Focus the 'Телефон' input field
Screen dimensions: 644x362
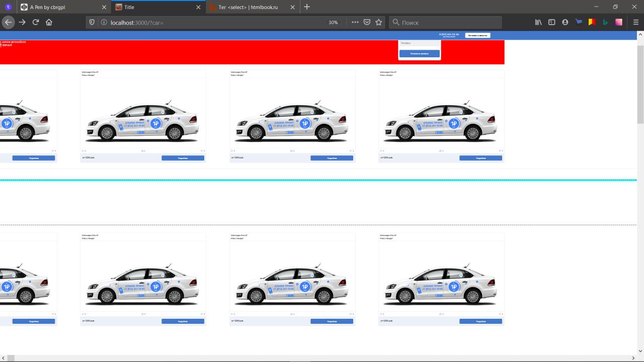click(420, 43)
